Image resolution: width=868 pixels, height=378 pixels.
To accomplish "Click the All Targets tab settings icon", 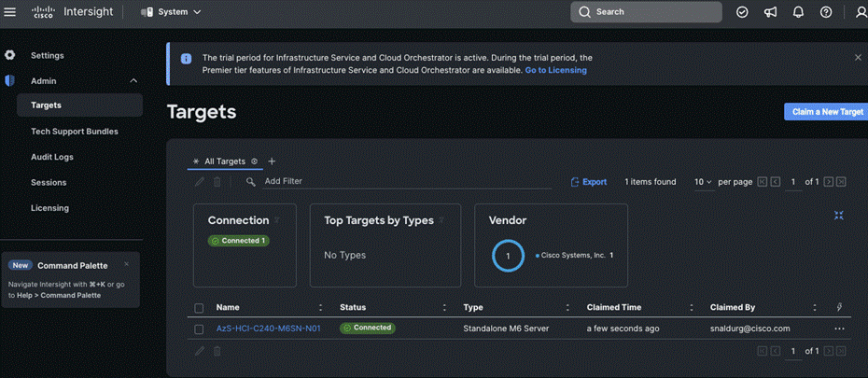I will pyautogui.click(x=255, y=161).
